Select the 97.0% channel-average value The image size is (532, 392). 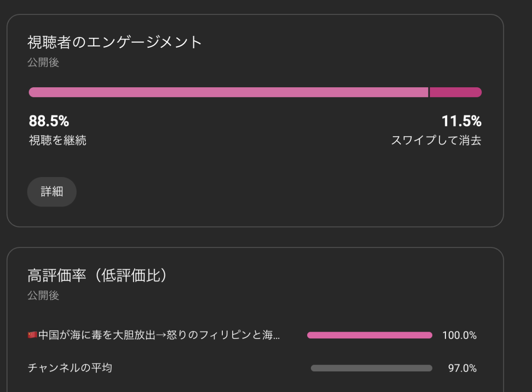click(x=462, y=368)
